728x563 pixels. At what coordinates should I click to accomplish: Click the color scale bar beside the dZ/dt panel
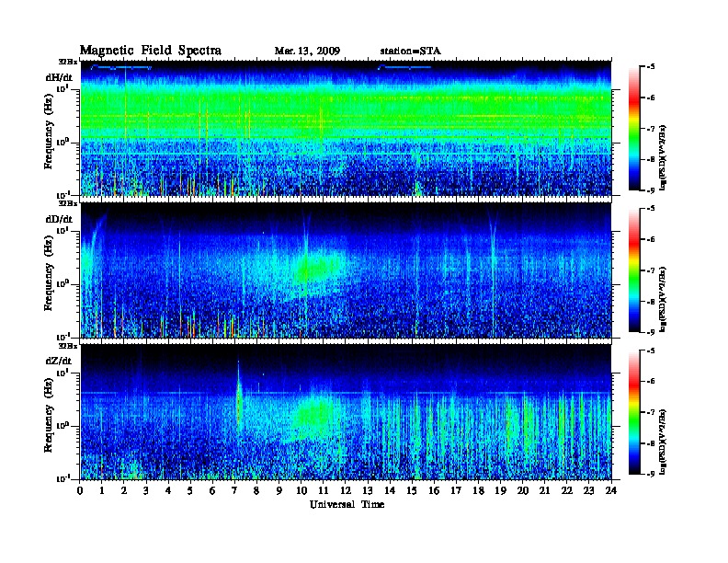(x=634, y=412)
